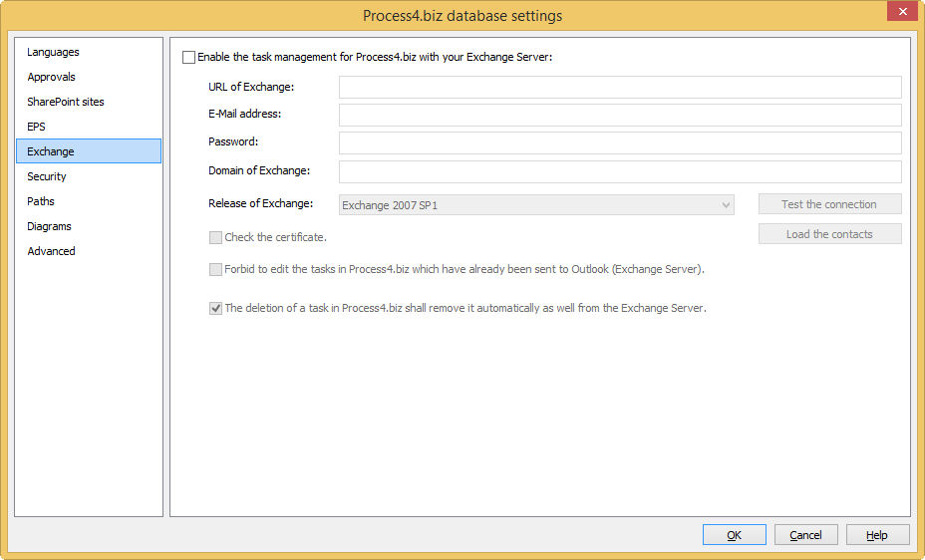This screenshot has height=560, width=925.
Task: Confirm settings with the OK button
Action: click(x=735, y=535)
